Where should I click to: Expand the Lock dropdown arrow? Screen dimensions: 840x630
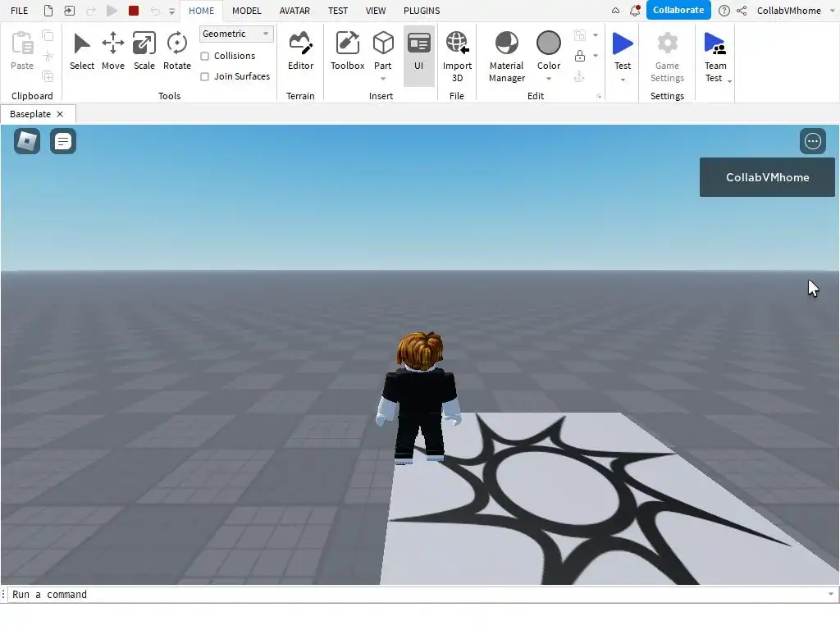click(x=596, y=56)
